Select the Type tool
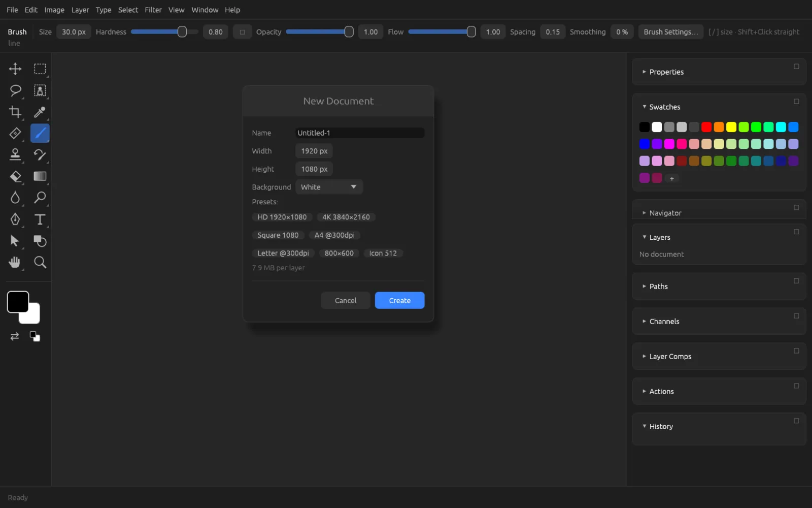Image resolution: width=812 pixels, height=508 pixels. point(40,219)
